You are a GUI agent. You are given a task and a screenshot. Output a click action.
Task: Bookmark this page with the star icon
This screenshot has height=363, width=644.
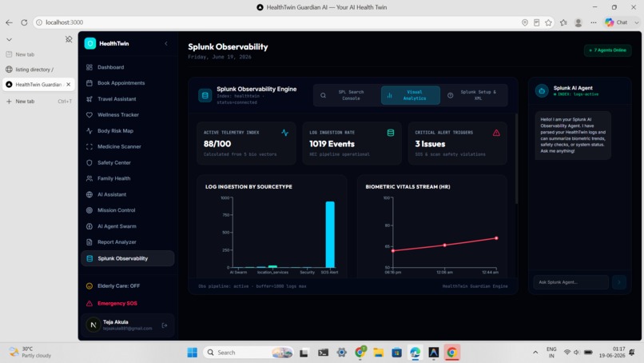point(548,22)
